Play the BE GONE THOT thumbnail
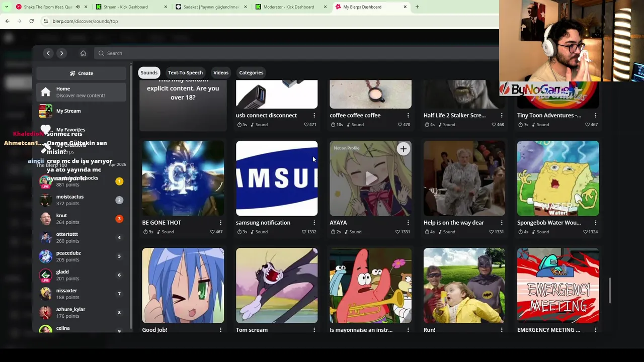 [183, 178]
